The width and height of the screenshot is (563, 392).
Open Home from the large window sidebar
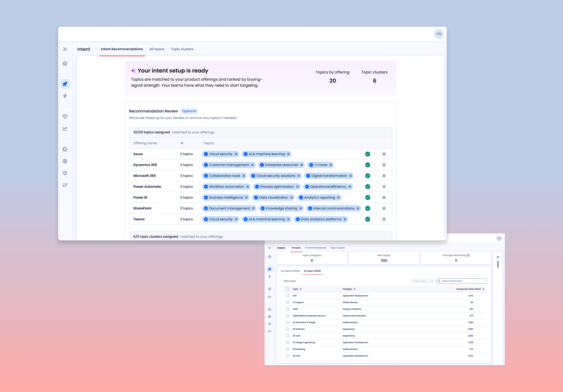point(65,63)
